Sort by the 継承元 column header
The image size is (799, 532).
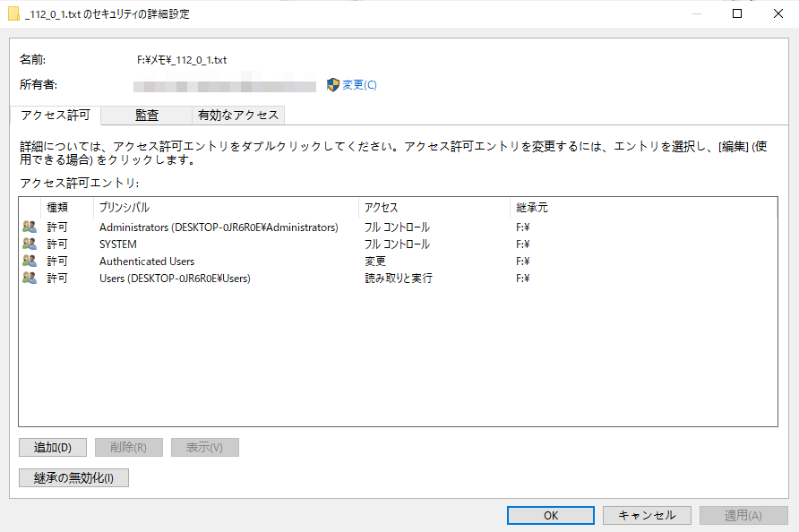[532, 208]
